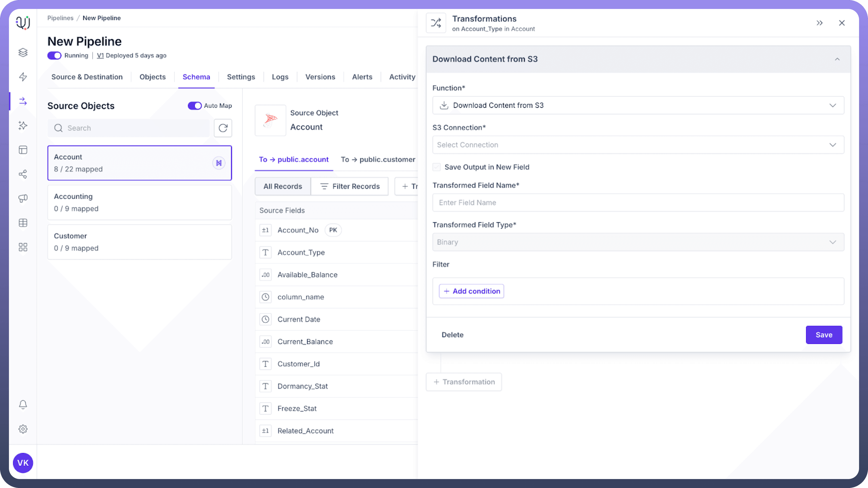
Task: Check Save Output in New Field
Action: click(437, 167)
